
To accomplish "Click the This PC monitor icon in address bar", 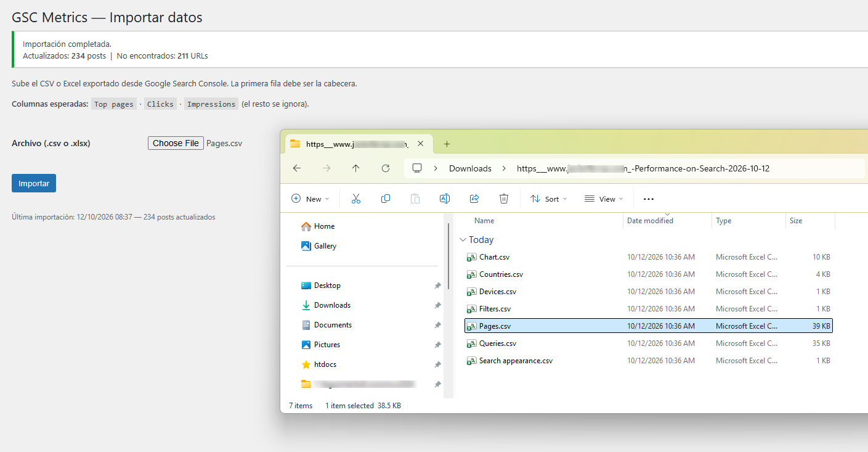I will point(417,168).
